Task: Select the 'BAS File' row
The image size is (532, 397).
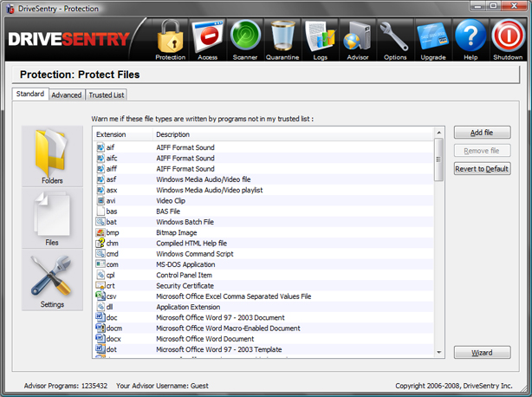Action: (x=263, y=211)
